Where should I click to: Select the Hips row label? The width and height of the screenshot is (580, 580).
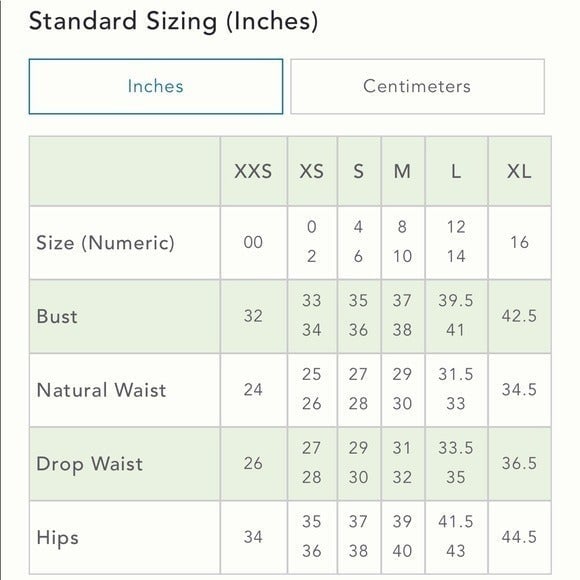(58, 537)
